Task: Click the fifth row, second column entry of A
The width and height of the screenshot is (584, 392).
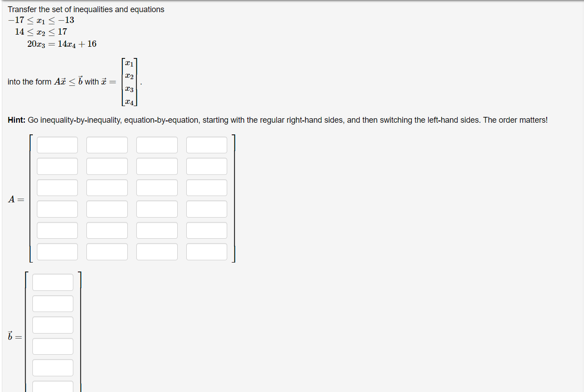Action: pyautogui.click(x=107, y=230)
